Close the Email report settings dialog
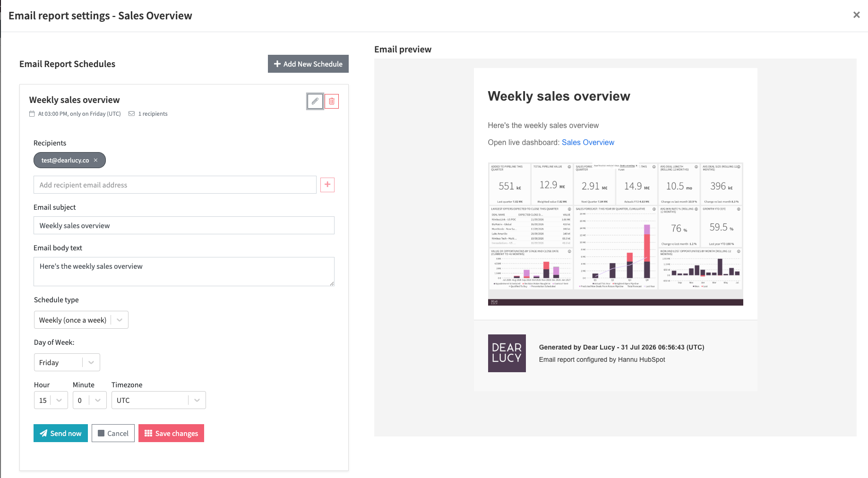The image size is (868, 478). click(856, 15)
